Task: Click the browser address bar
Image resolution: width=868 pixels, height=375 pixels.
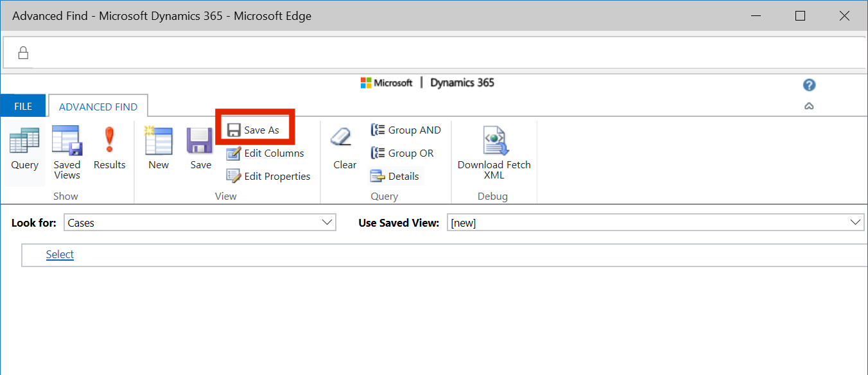Action: (434, 53)
